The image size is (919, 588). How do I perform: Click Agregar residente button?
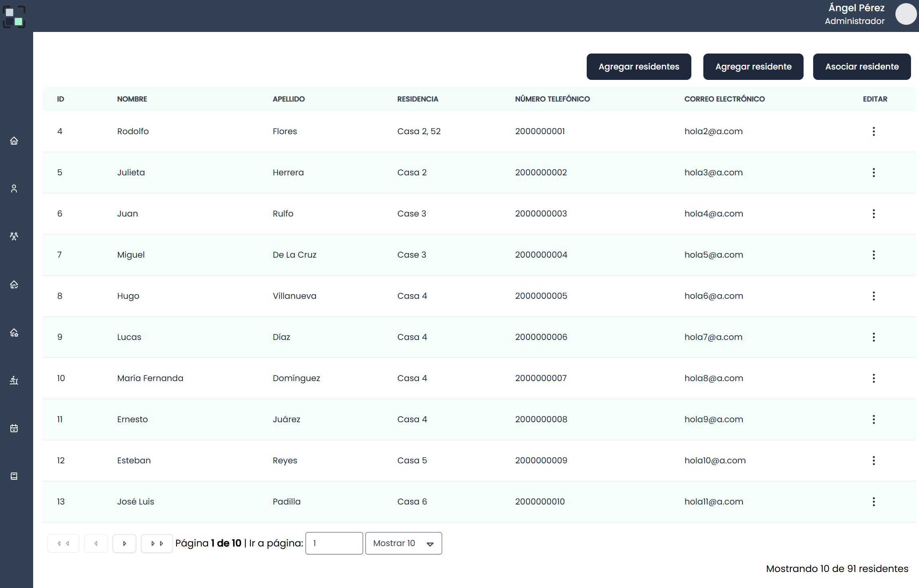(x=753, y=67)
